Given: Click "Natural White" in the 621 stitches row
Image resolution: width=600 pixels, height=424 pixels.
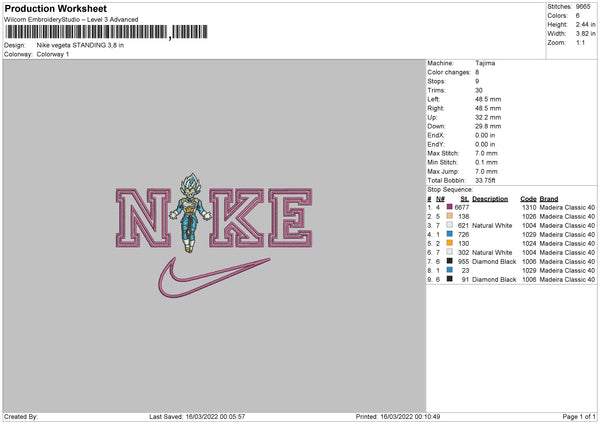Looking at the screenshot, I should pos(492,225).
